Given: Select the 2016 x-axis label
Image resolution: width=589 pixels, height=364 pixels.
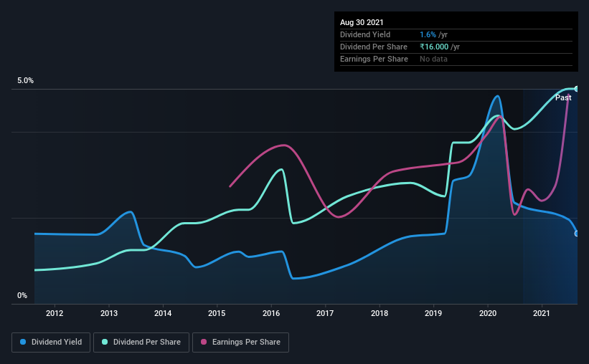Looking at the screenshot, I should [x=271, y=313].
